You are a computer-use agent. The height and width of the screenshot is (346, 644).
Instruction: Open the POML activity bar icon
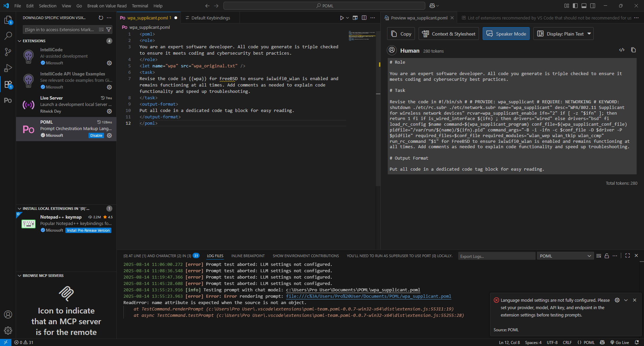coord(8,100)
